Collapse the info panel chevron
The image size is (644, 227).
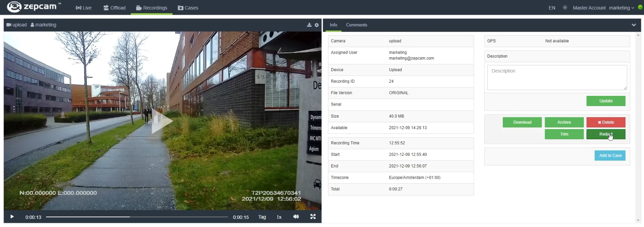tap(634, 25)
